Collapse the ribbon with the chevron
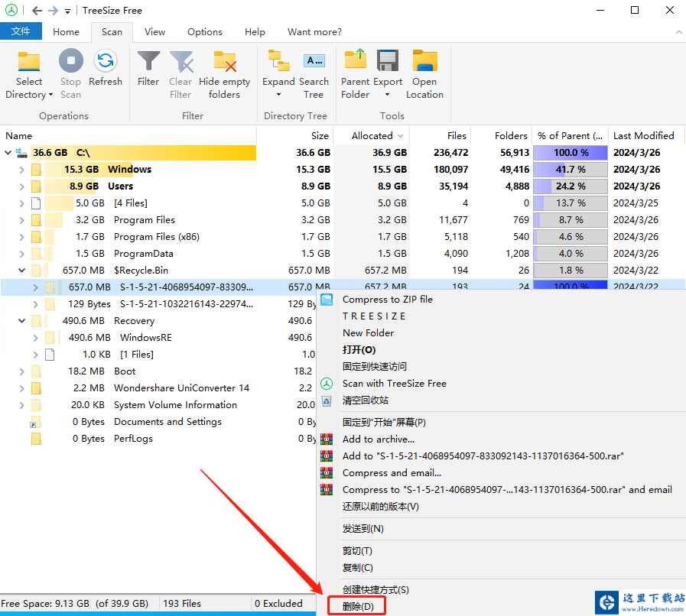This screenshot has width=686, height=616. tap(678, 32)
